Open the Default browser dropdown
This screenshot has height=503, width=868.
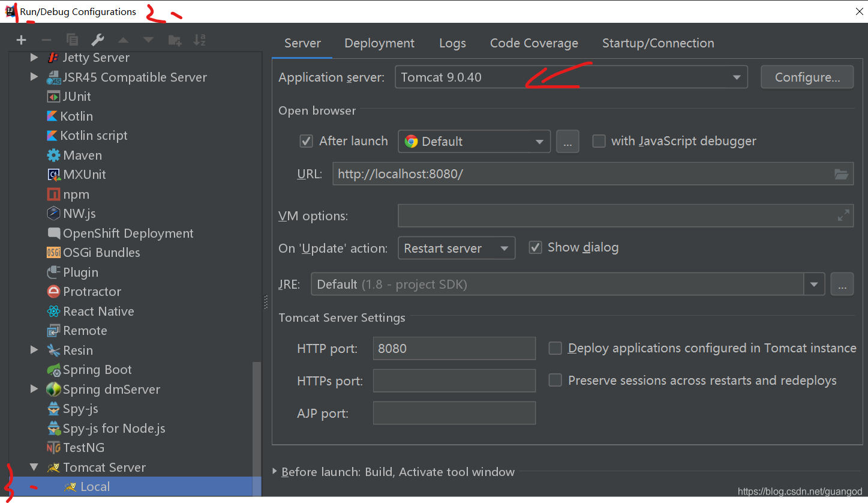[x=474, y=142]
